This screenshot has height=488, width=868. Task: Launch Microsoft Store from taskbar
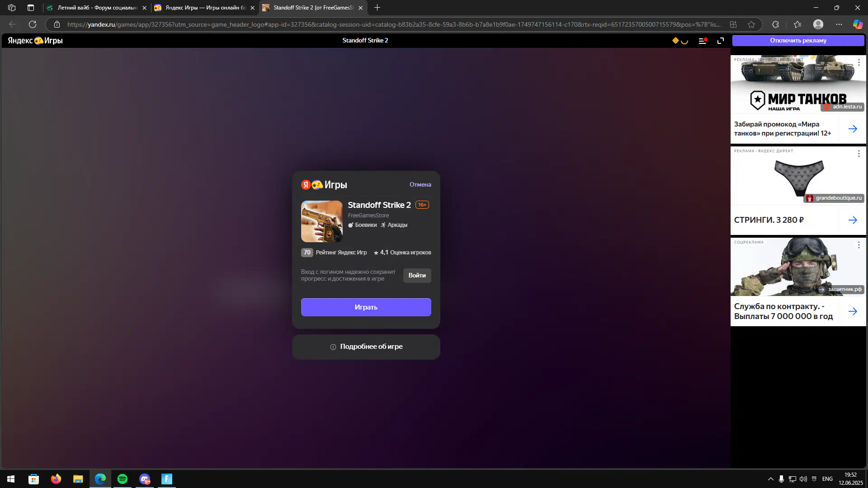pyautogui.click(x=33, y=479)
